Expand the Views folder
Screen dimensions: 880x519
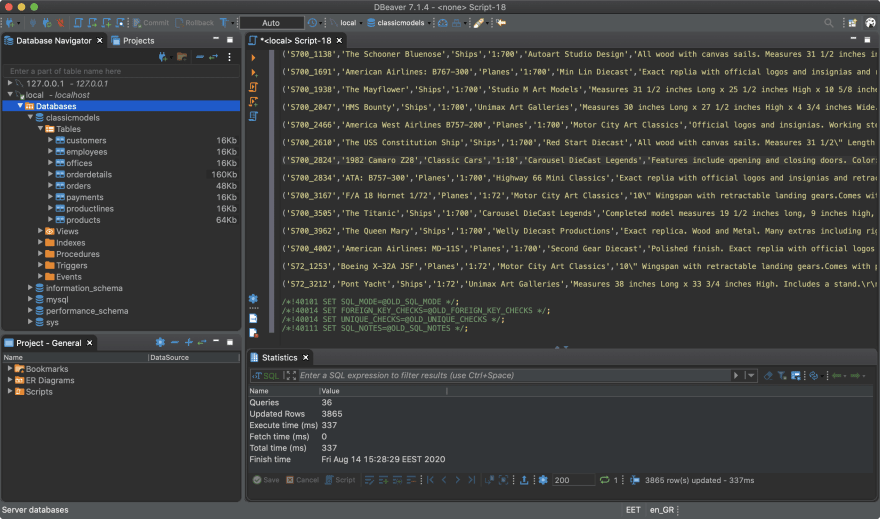[40, 231]
